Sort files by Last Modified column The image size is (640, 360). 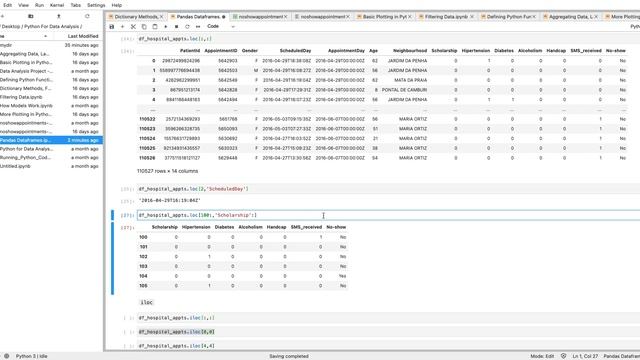click(83, 36)
